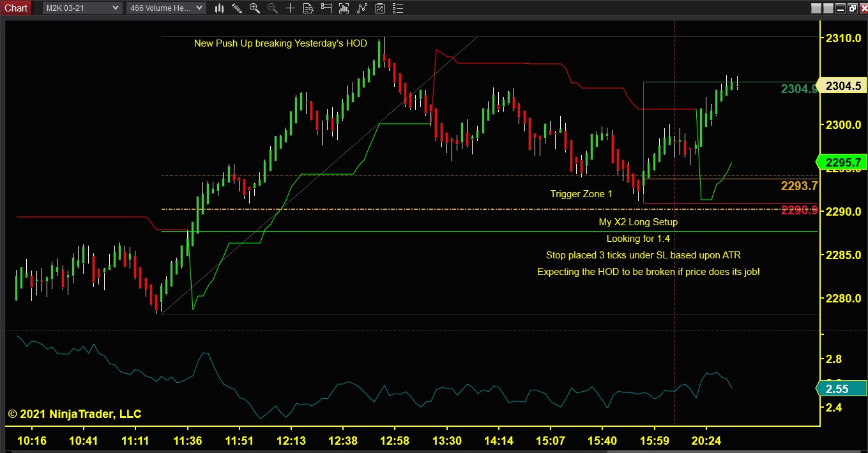
Task: Select 'New Push Up breaking Yesterday's HOD' note
Action: coord(280,43)
